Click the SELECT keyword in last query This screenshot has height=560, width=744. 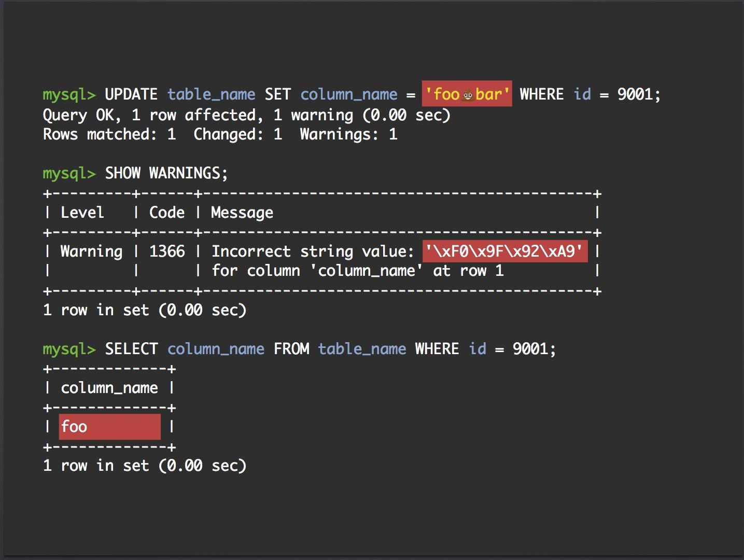[x=131, y=348]
